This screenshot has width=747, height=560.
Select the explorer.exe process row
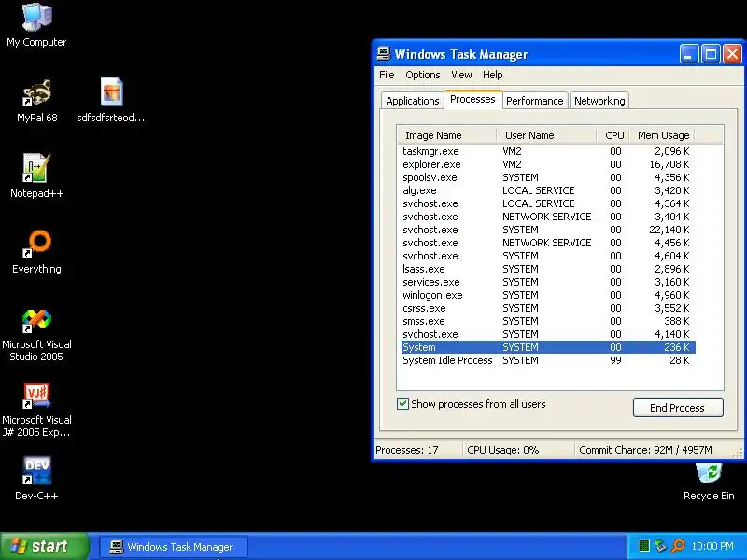tap(546, 164)
